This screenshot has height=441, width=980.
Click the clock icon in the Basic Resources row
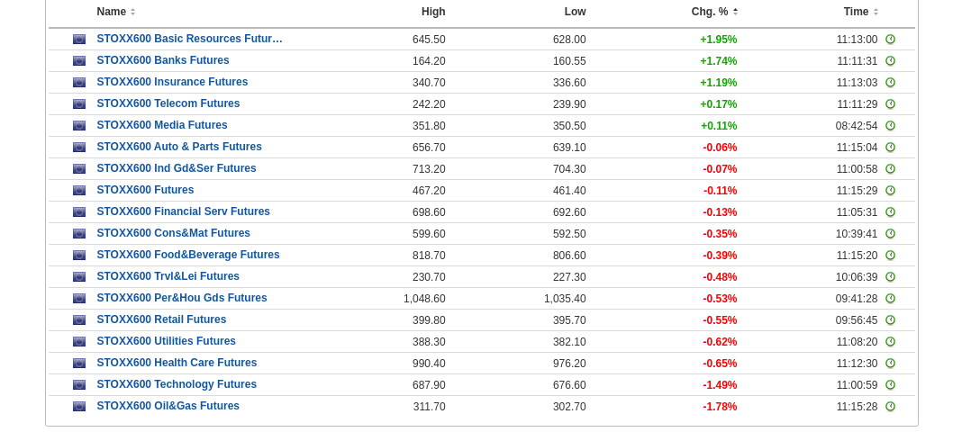pos(890,40)
